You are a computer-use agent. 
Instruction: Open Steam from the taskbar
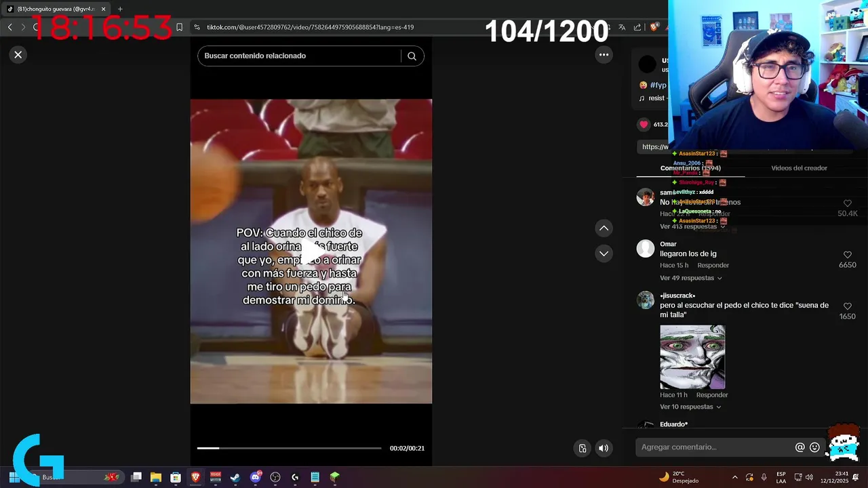(235, 477)
